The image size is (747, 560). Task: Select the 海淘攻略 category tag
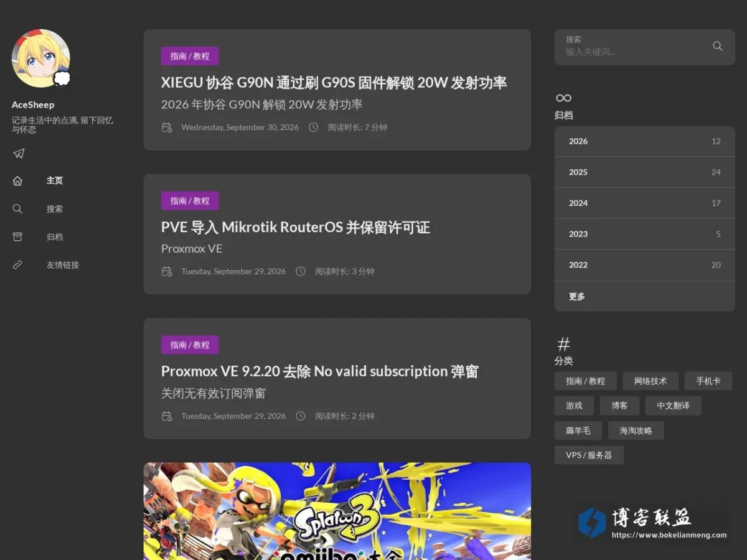pyautogui.click(x=636, y=431)
